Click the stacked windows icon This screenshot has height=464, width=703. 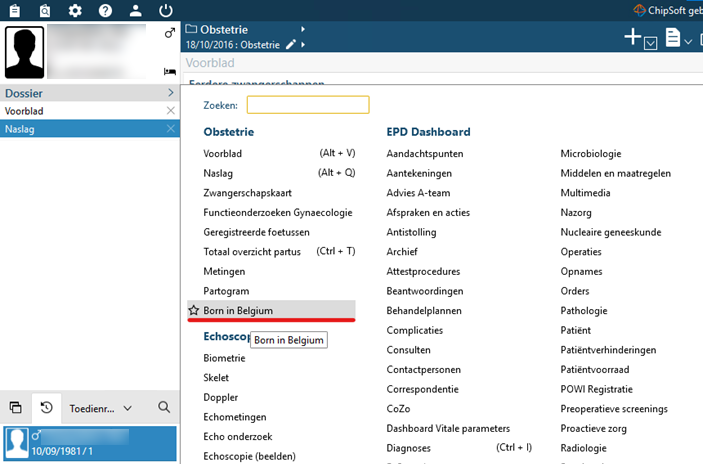[15, 408]
